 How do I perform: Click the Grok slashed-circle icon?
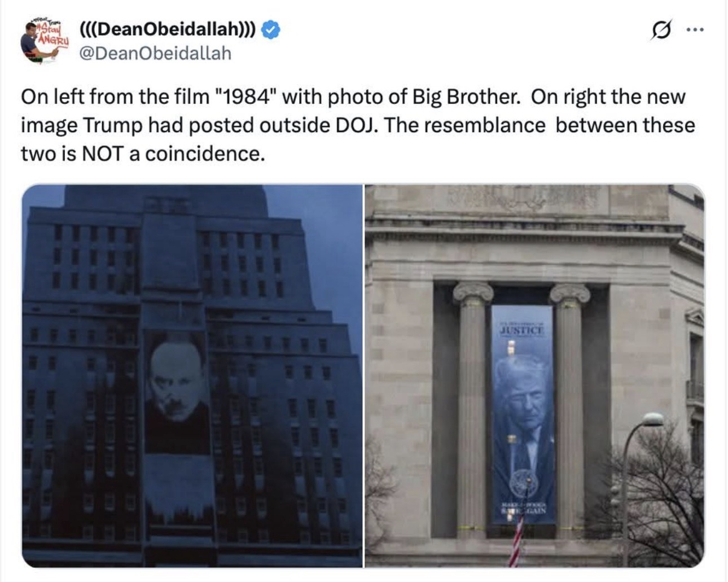point(661,30)
